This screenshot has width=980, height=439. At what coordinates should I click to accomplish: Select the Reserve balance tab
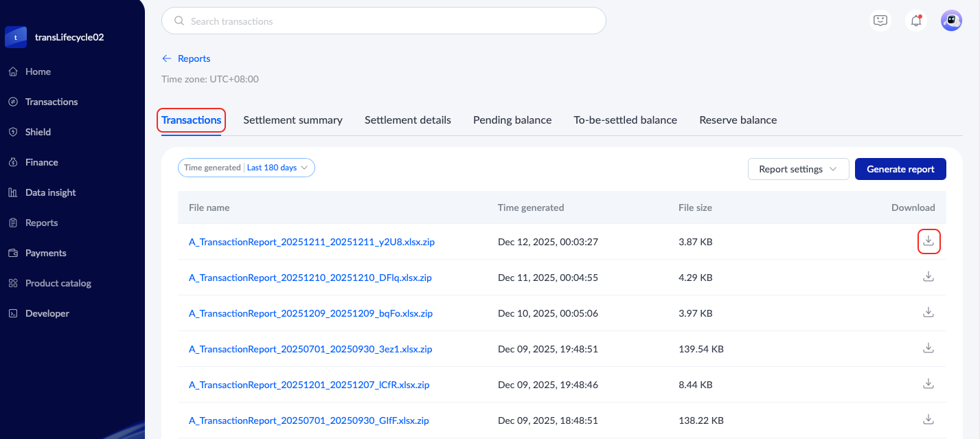click(x=738, y=120)
